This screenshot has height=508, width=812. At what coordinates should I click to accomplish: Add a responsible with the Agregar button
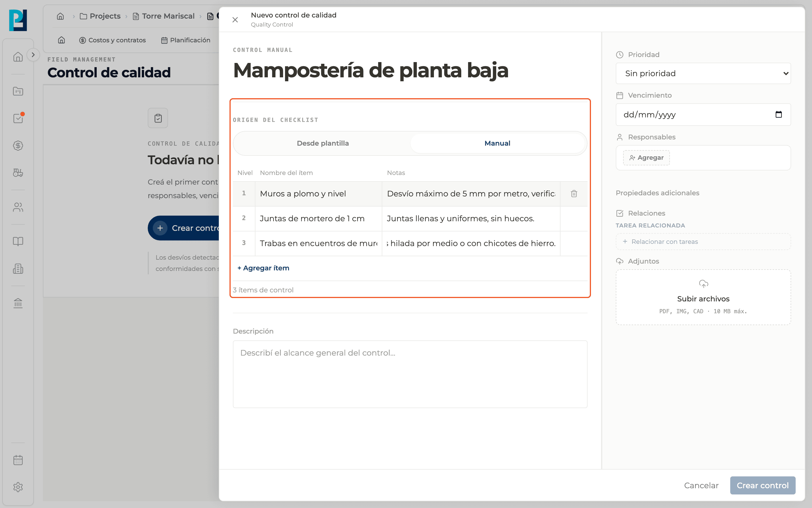[646, 158]
